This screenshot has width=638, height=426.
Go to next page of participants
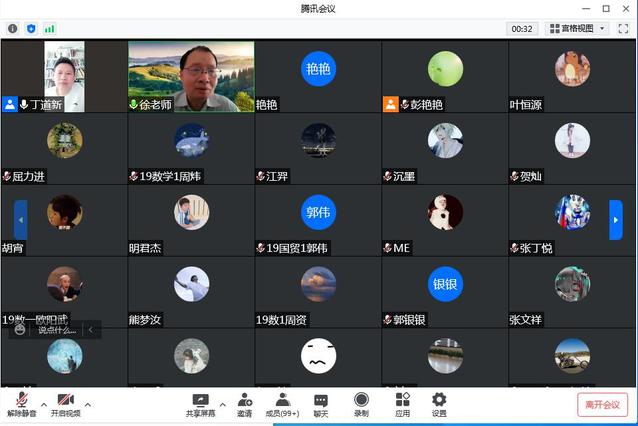point(616,219)
